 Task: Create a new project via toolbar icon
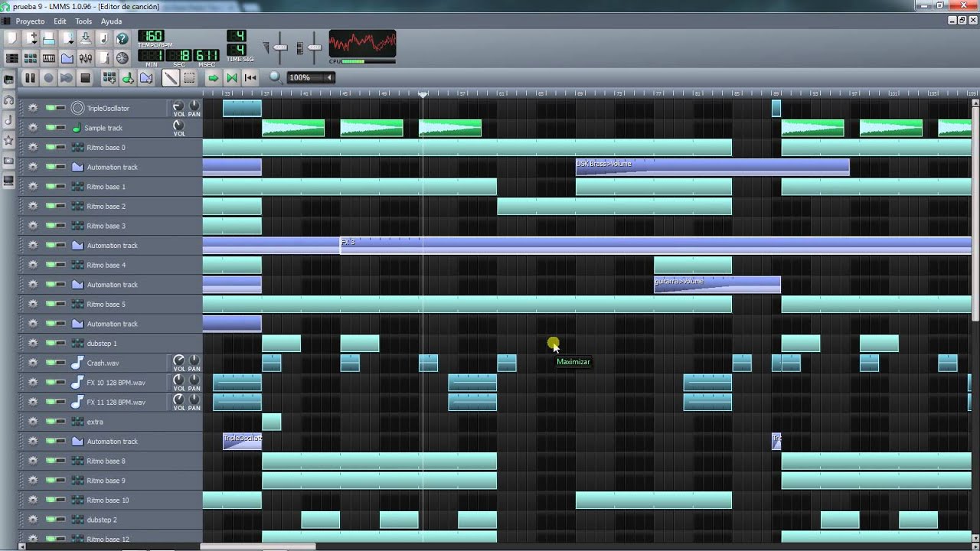point(12,38)
